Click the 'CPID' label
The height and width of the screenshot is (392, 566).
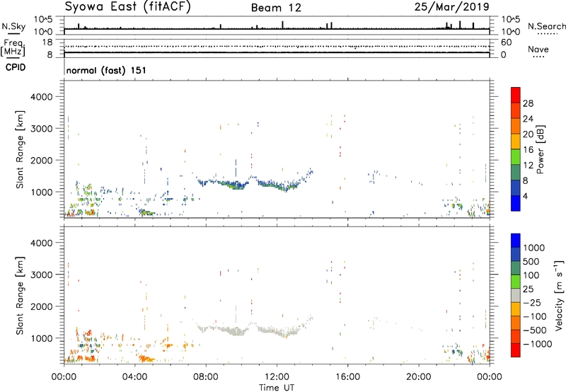16,67
